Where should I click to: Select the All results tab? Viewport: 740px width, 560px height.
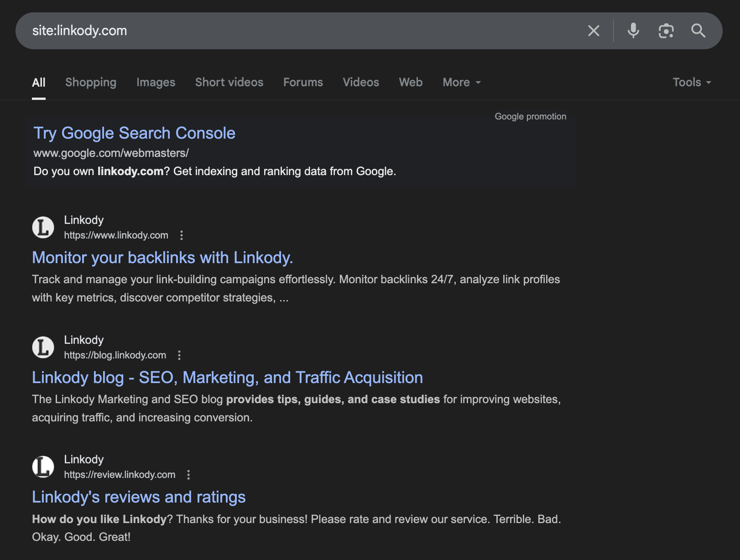39,83
